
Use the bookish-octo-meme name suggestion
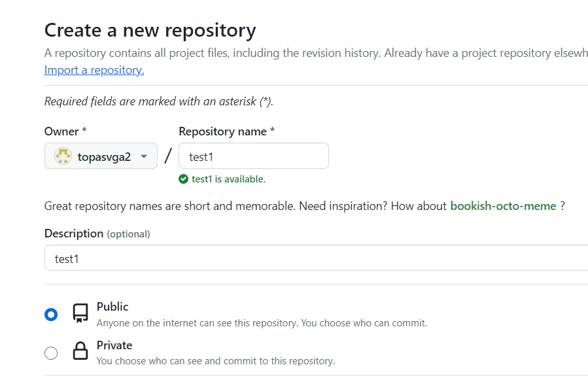pyautogui.click(x=503, y=206)
